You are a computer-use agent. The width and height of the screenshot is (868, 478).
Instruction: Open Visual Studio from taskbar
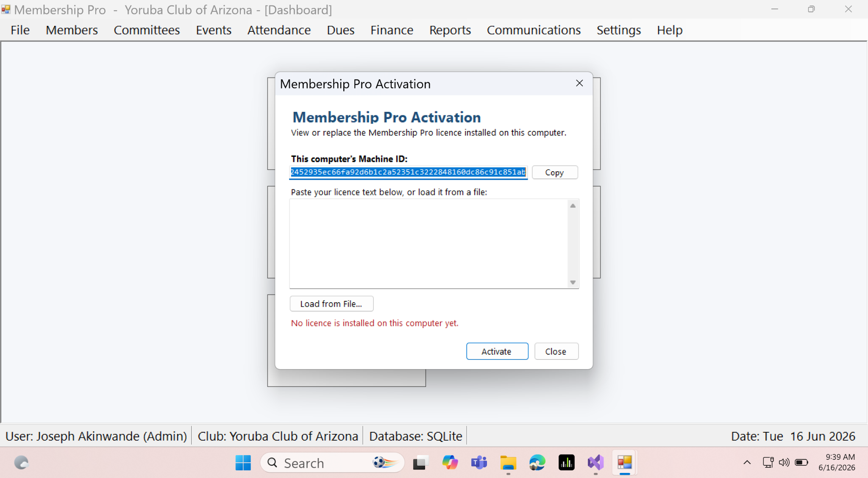coord(595,463)
